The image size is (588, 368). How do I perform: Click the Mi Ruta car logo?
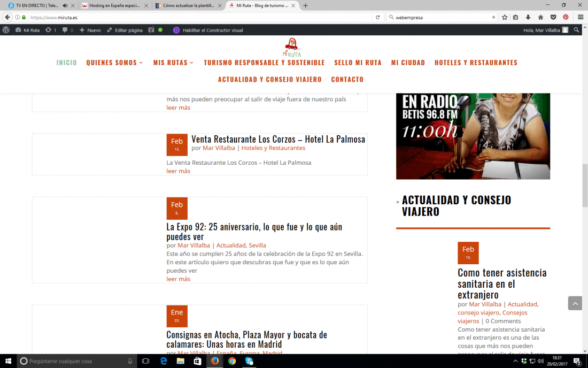click(292, 47)
